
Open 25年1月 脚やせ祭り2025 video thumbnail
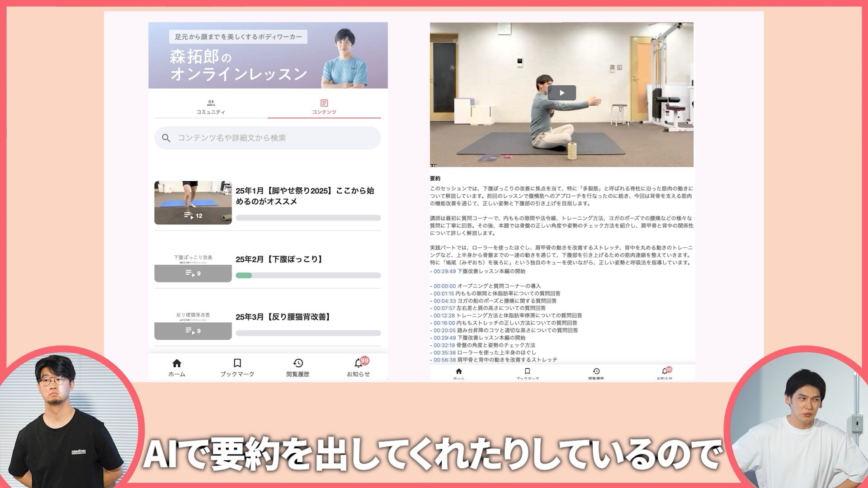tap(193, 202)
